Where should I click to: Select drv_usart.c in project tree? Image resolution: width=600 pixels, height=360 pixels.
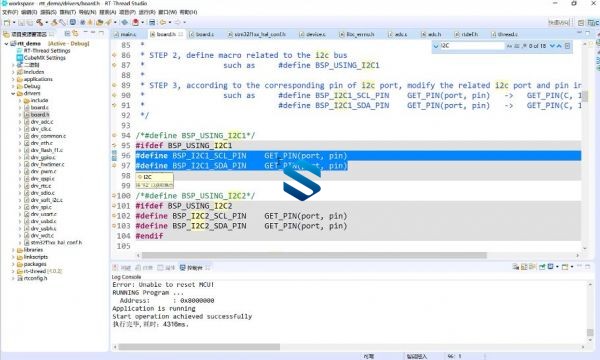point(44,214)
